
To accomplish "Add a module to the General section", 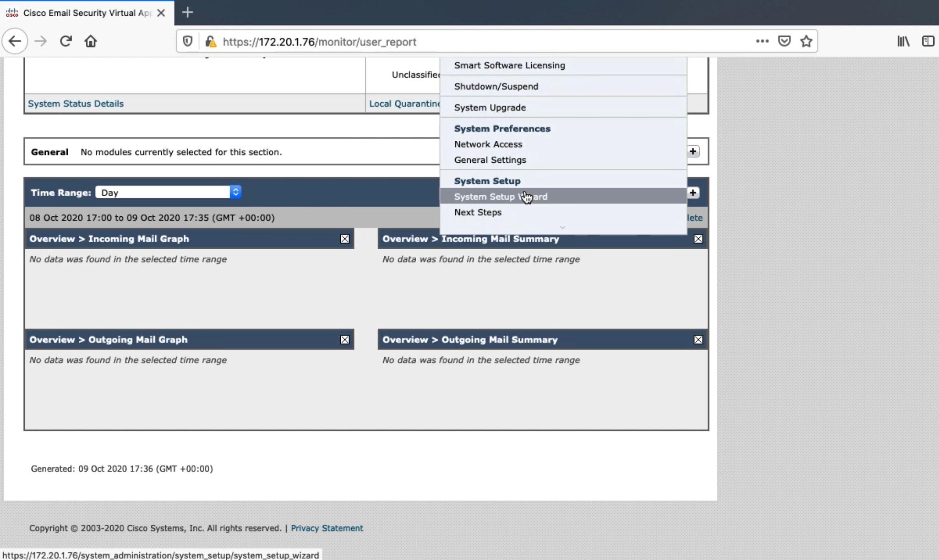I will pyautogui.click(x=693, y=151).
